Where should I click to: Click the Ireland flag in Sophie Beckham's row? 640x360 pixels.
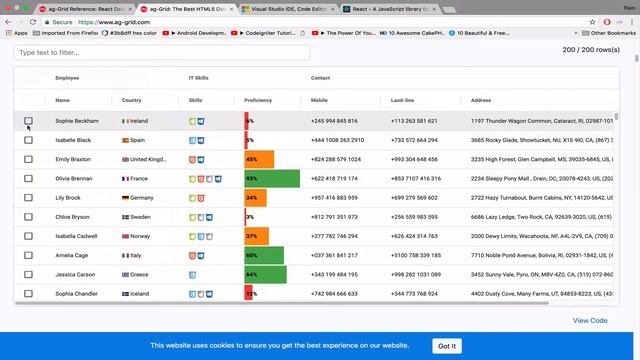[125, 121]
